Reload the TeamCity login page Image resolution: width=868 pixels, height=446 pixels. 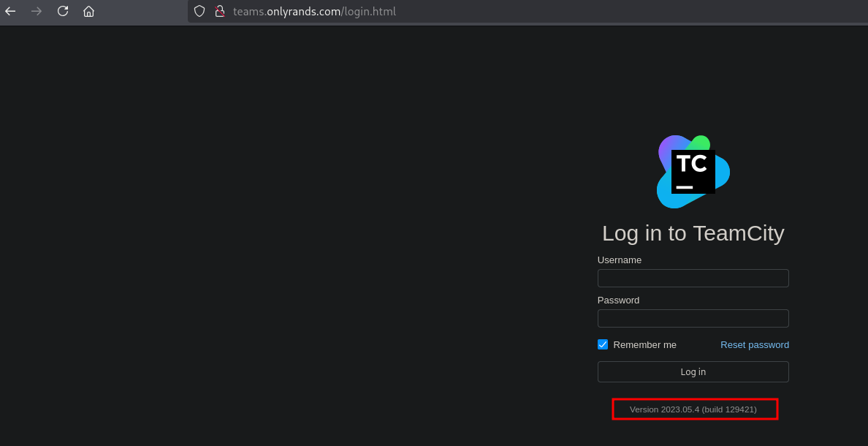point(63,11)
